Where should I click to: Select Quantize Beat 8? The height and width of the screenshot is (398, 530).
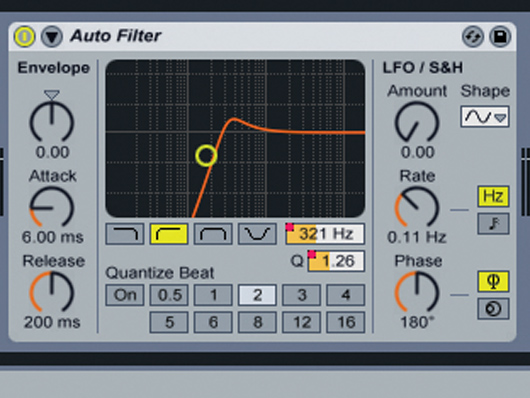tap(257, 322)
